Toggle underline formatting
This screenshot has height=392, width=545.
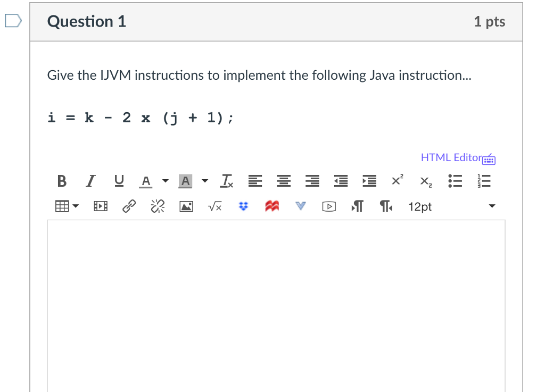point(119,181)
